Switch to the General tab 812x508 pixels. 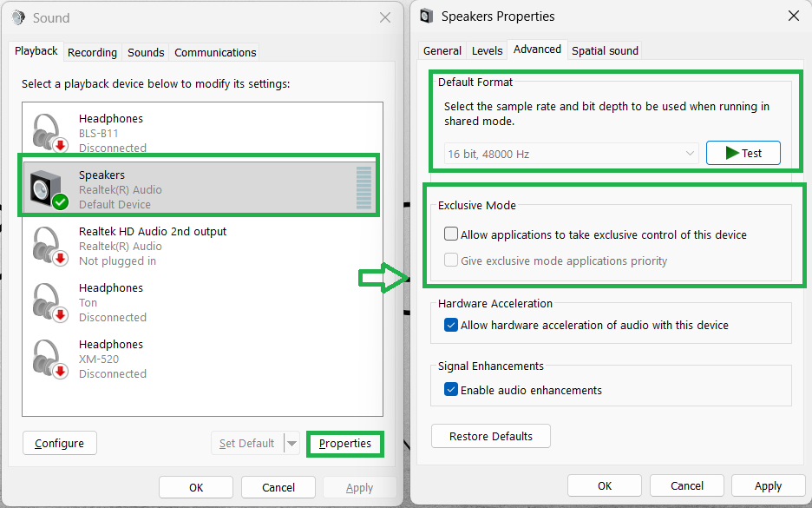pyautogui.click(x=442, y=50)
